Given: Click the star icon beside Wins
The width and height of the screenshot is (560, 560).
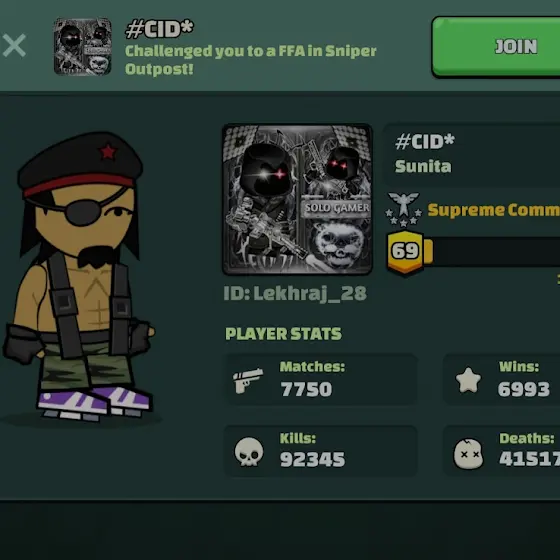Looking at the screenshot, I should pos(468,380).
